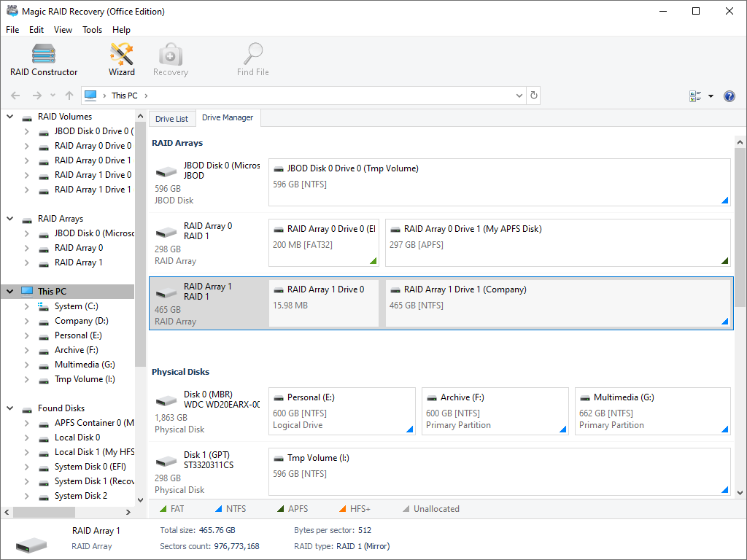Change view mode via the view options icon
This screenshot has width=747, height=560.
[x=696, y=96]
